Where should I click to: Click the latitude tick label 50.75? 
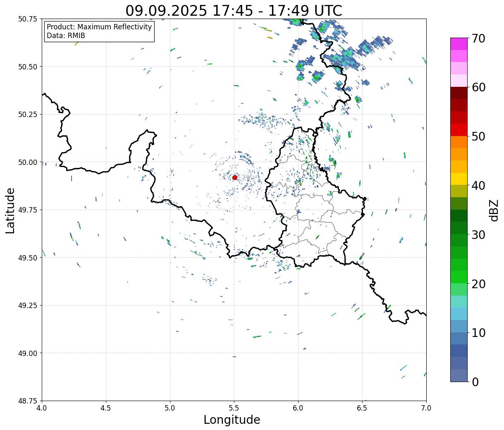tap(28, 19)
